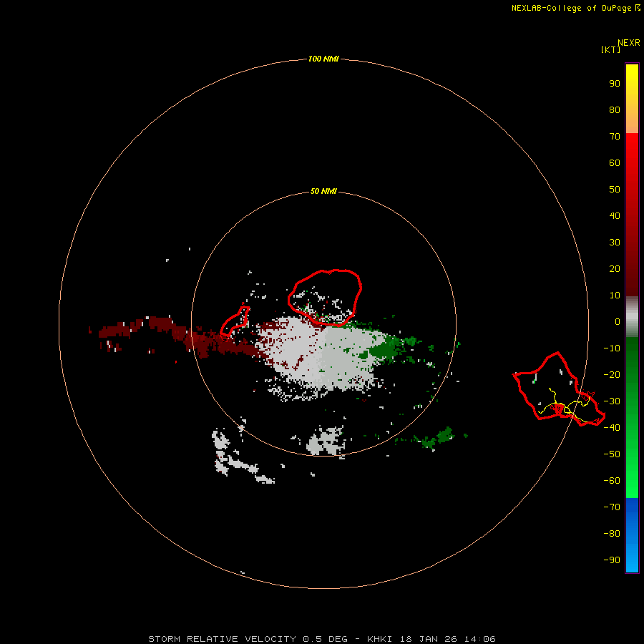The height and width of the screenshot is (644, 644).
Task: Click the 30 value on velocity scale
Action: [615, 243]
